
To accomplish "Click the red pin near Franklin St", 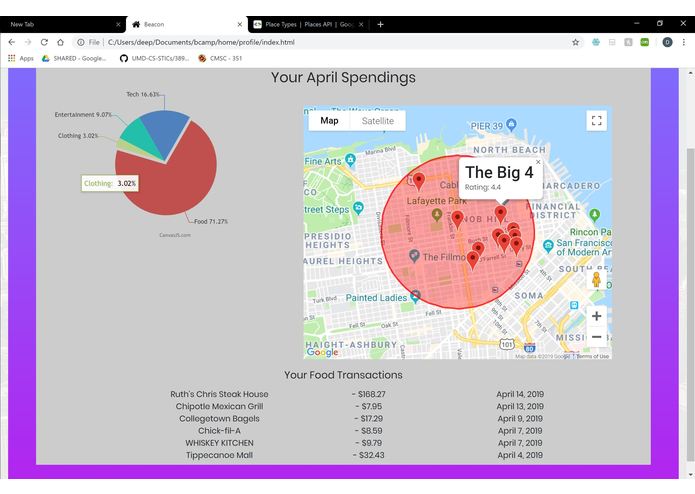I will click(457, 219).
